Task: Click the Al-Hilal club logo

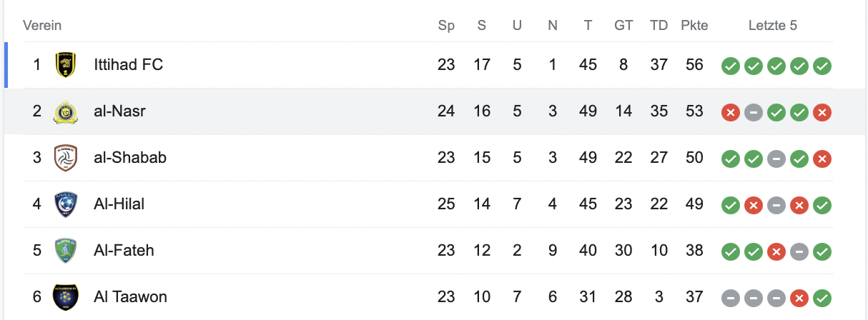Action: coord(65,204)
